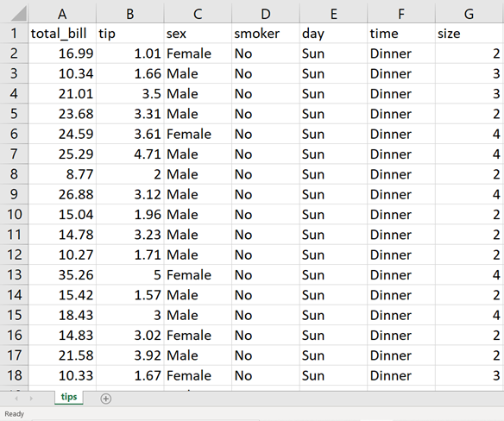Select cell with total bill 24.59
The image size is (504, 421).
point(62,134)
